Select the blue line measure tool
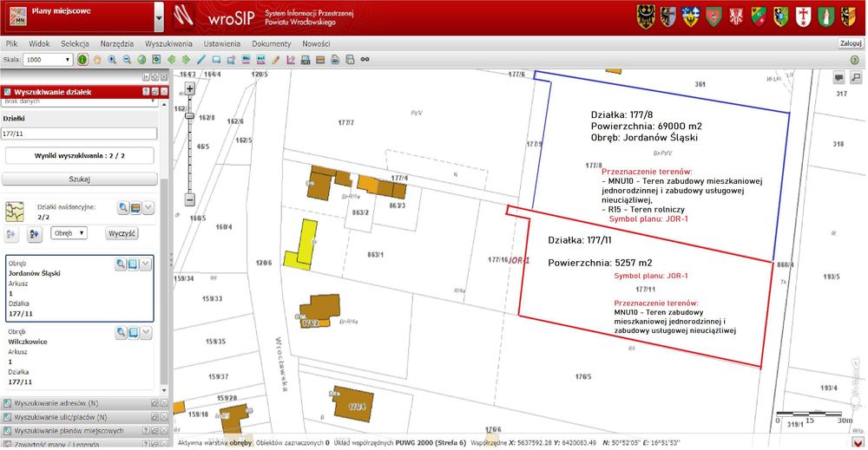This screenshot has width=868, height=450. click(201, 60)
